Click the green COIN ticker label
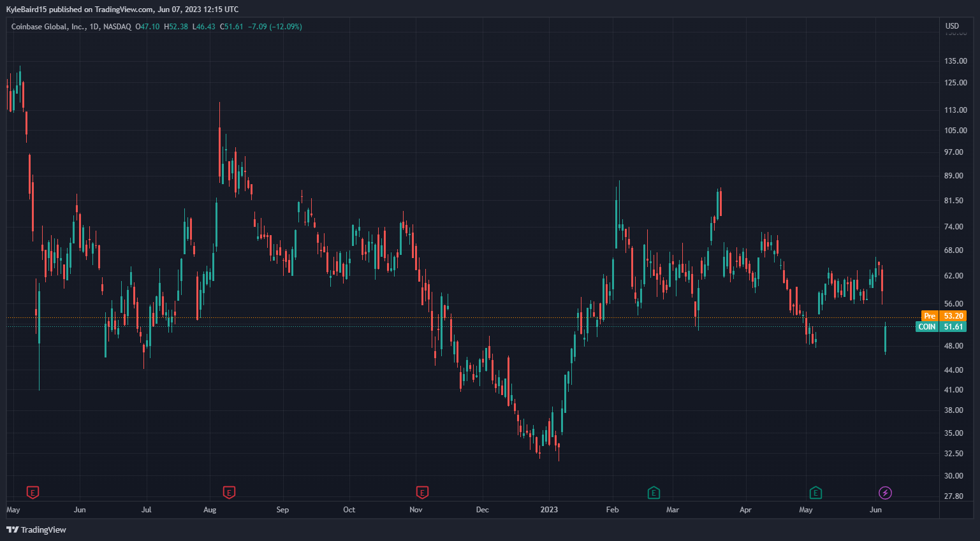Screen dimensions: 980x541 coord(926,327)
